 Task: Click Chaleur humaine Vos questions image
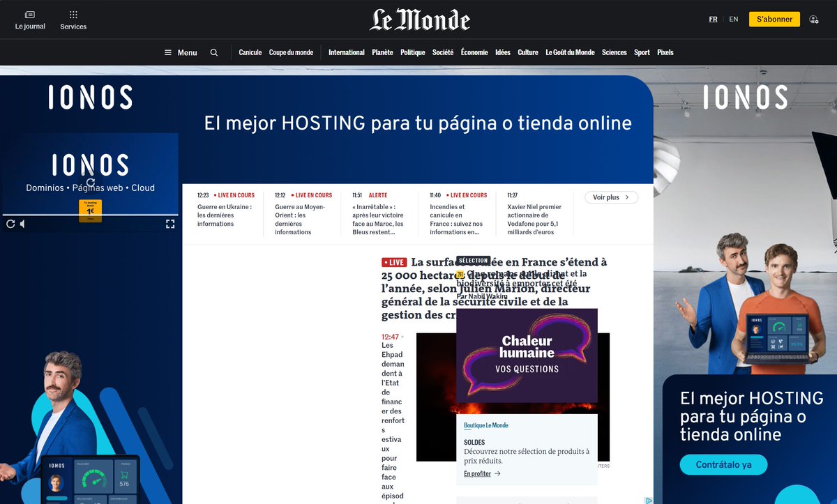pos(527,356)
